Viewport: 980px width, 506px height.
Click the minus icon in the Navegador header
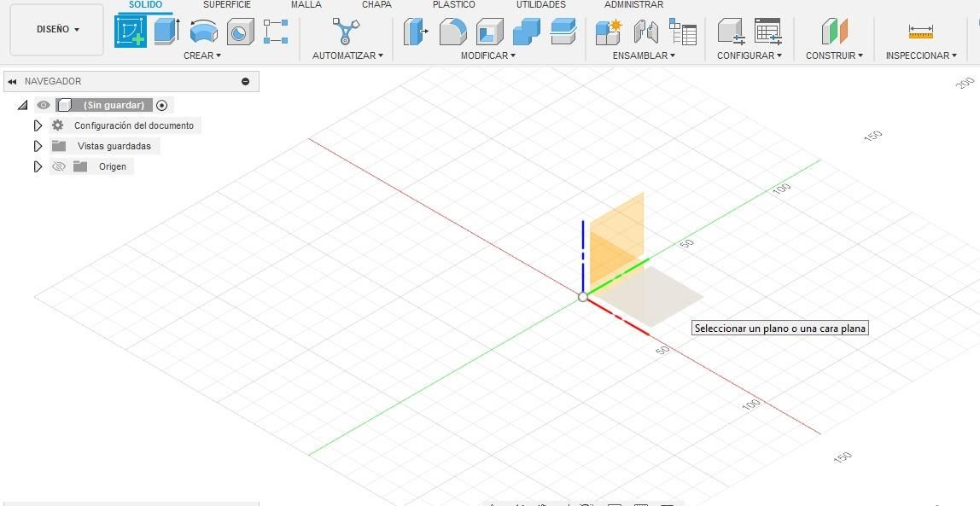pyautogui.click(x=245, y=81)
